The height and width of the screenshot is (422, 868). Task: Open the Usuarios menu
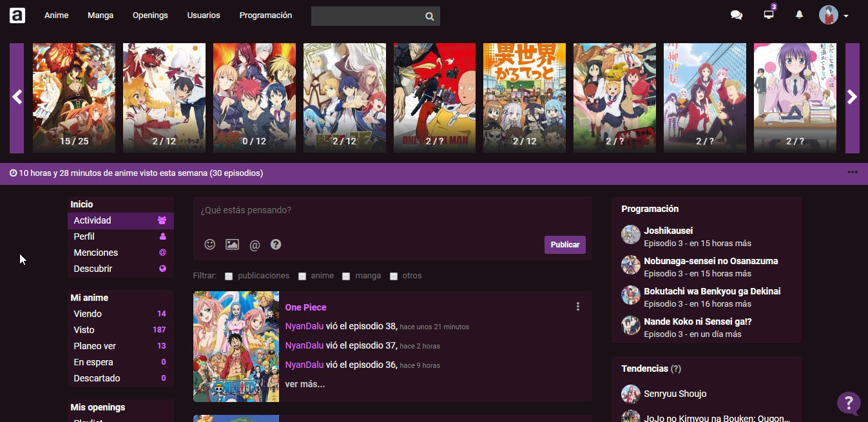tap(204, 15)
